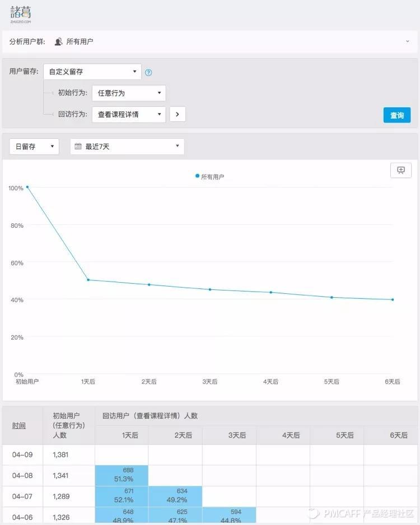The image size is (420, 525).
Task: Click the user group avatar icon
Action: point(58,41)
